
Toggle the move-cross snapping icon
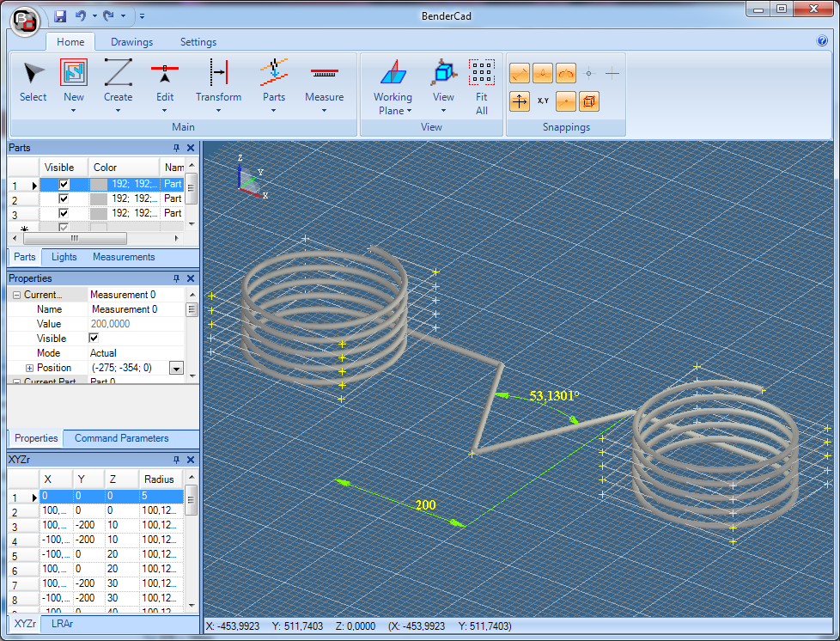pyautogui.click(x=520, y=101)
